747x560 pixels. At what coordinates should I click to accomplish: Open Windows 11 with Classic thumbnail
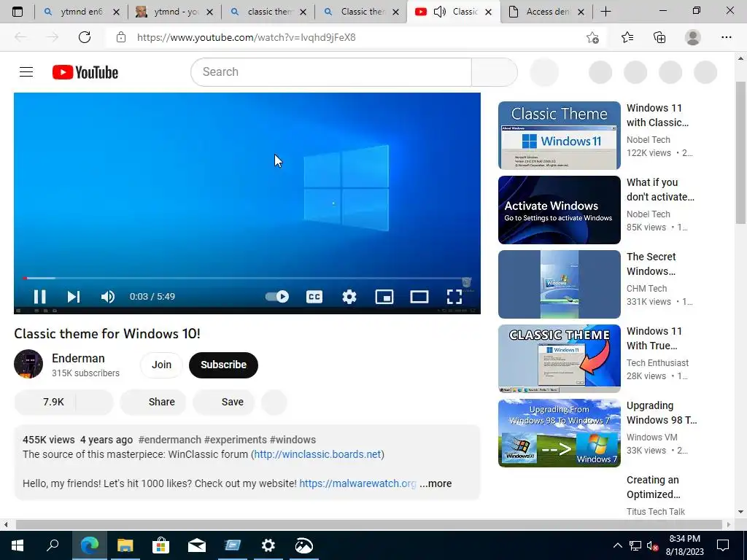tap(560, 135)
